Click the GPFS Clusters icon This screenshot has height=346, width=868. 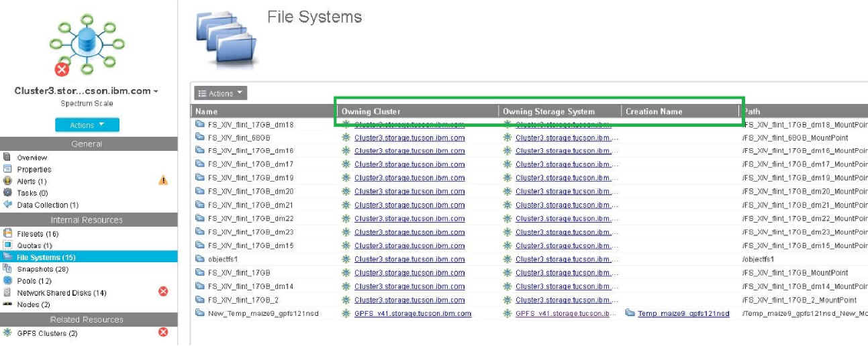pyautogui.click(x=7, y=333)
